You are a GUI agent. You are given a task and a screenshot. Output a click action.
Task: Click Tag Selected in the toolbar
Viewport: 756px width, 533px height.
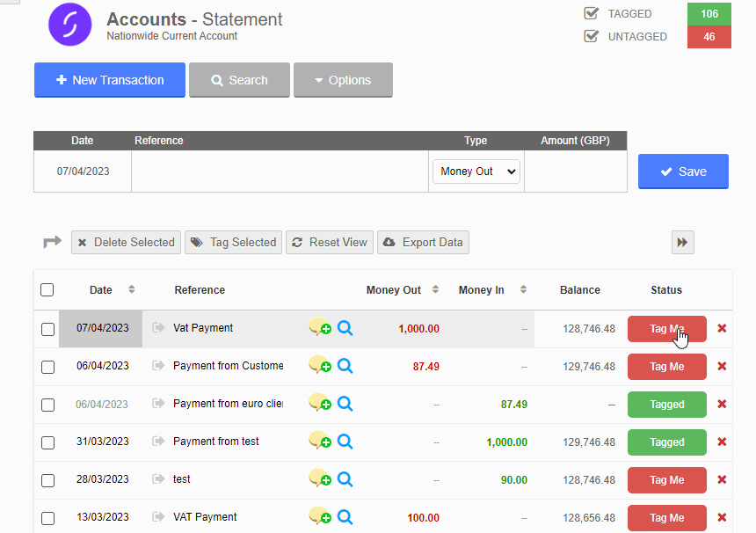[x=233, y=243]
